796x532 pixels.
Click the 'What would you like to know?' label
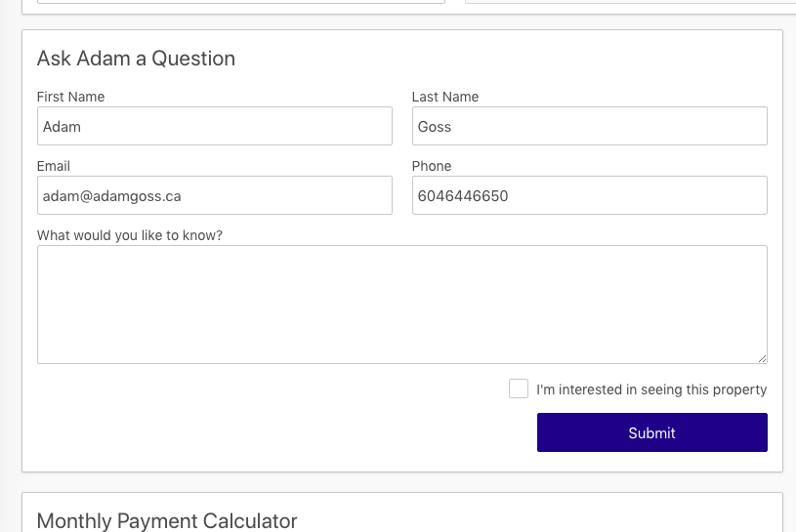click(130, 235)
